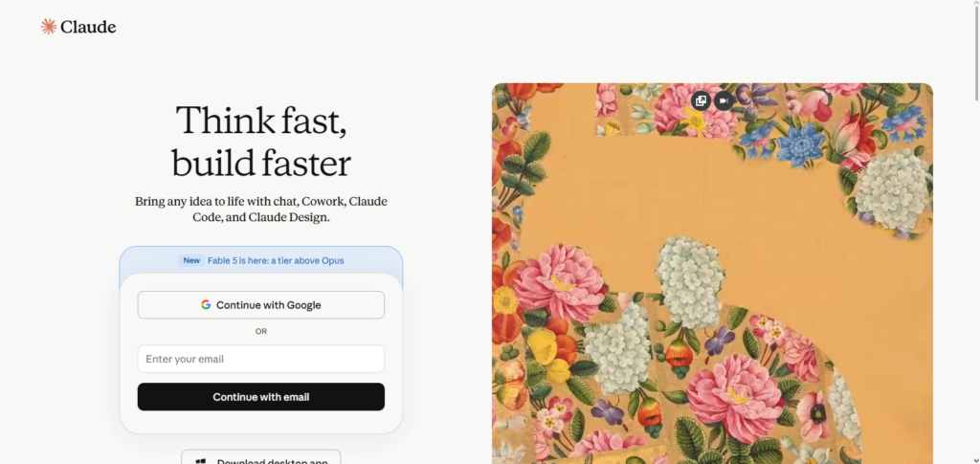Screen dimensions: 980x464
Task: Click the Windows logo on download button
Action: (x=201, y=461)
